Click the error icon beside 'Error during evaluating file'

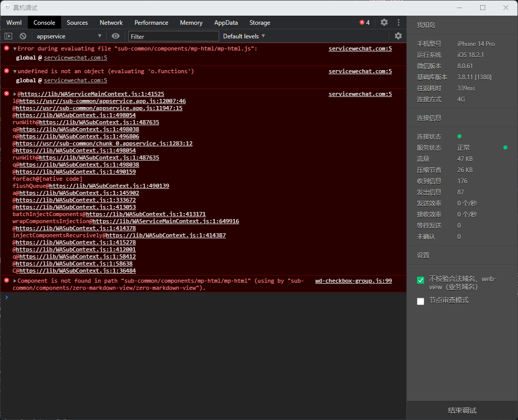[7, 48]
